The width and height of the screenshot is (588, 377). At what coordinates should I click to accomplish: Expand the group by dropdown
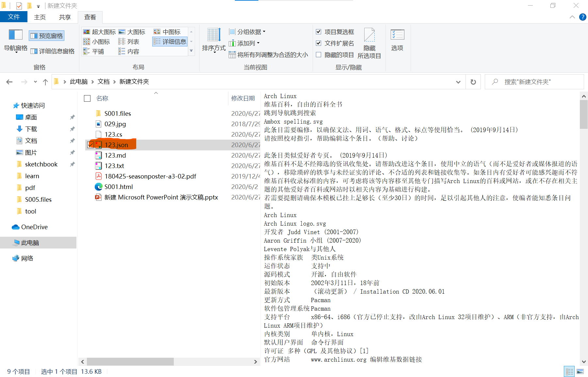point(247,32)
